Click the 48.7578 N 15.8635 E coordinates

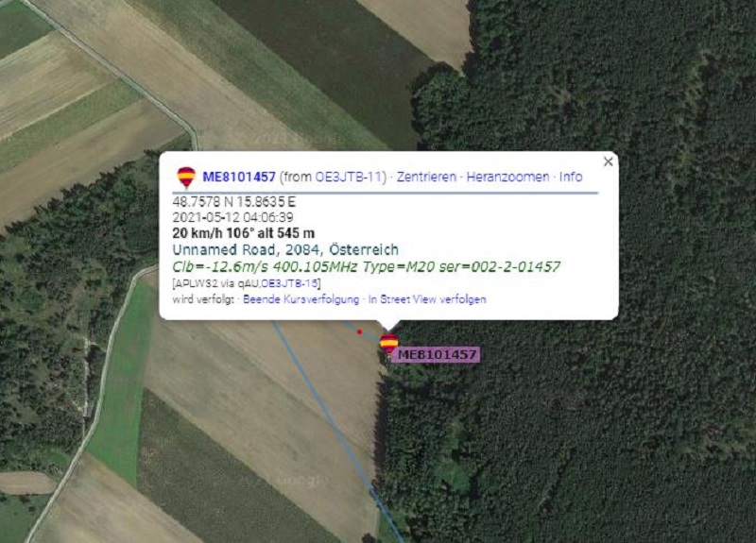point(233,201)
